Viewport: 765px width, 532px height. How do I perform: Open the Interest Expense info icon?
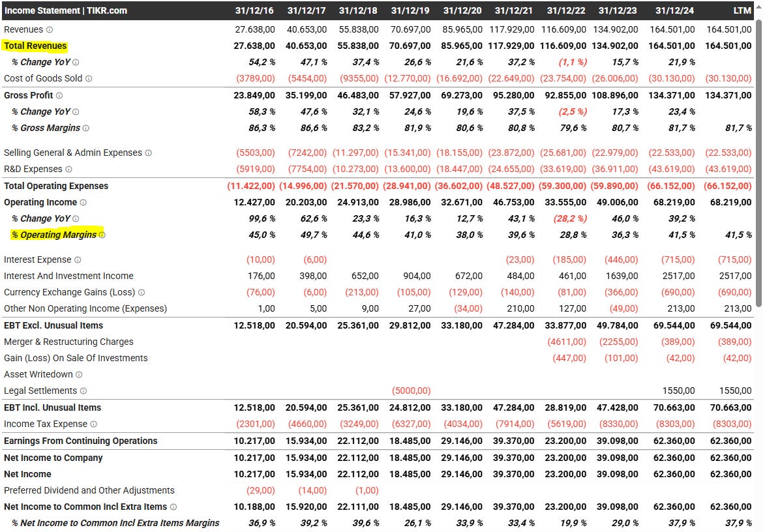click(78, 260)
